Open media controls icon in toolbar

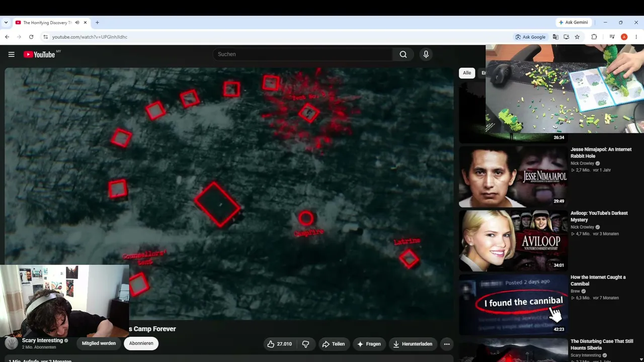tap(612, 37)
